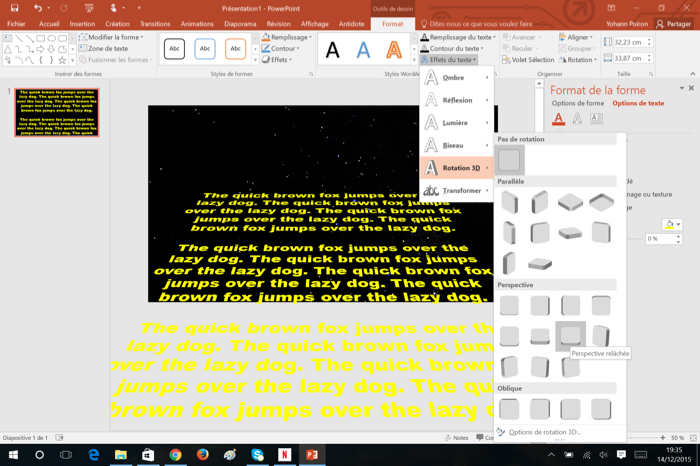This screenshot has height=466, width=700.
Task: Click the text fill and outline icon in Format pane
Action: click(558, 119)
